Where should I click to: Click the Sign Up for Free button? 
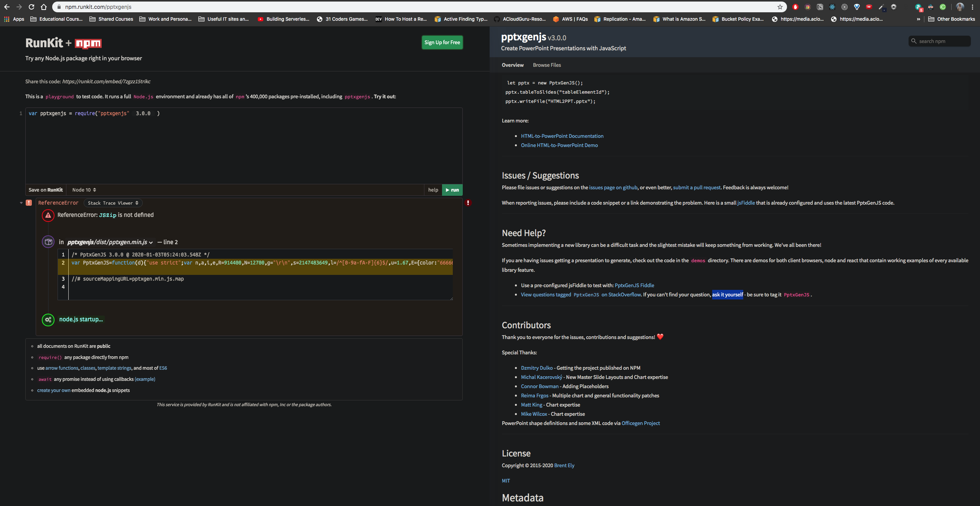click(x=442, y=42)
